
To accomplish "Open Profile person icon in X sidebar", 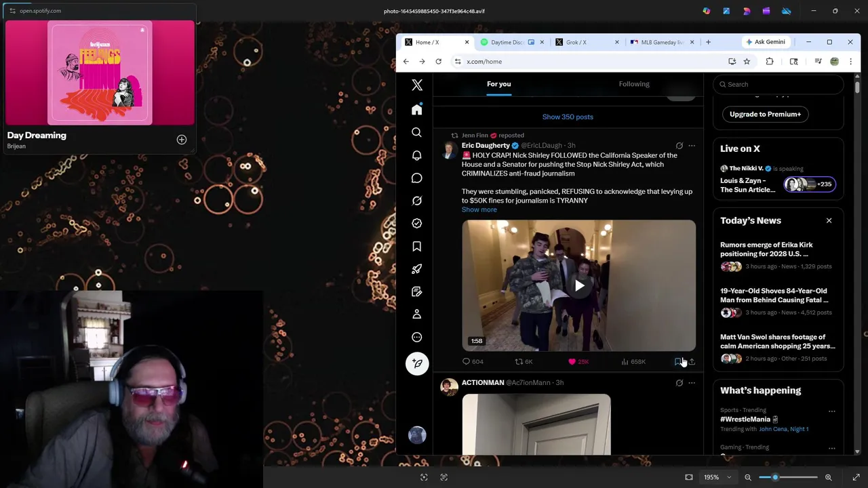I will 417,314.
